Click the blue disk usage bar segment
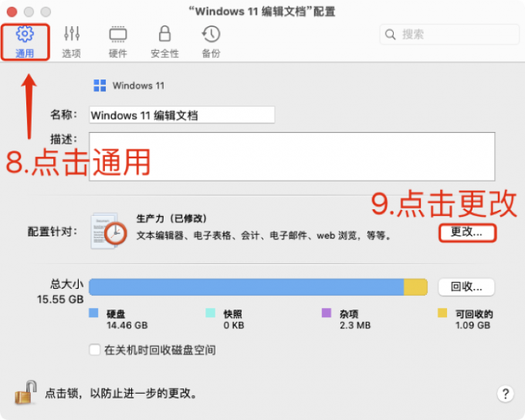The height and width of the screenshot is (420, 525). point(246,287)
